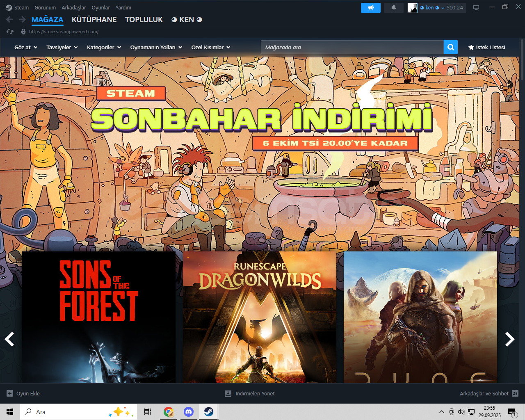Open Task View on the taskbar
Screen dimensions: 525x420
148,412
